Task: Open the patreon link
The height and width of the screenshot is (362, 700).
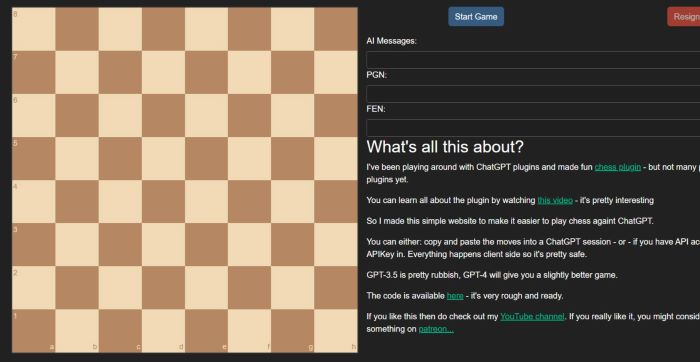Action: (x=436, y=329)
